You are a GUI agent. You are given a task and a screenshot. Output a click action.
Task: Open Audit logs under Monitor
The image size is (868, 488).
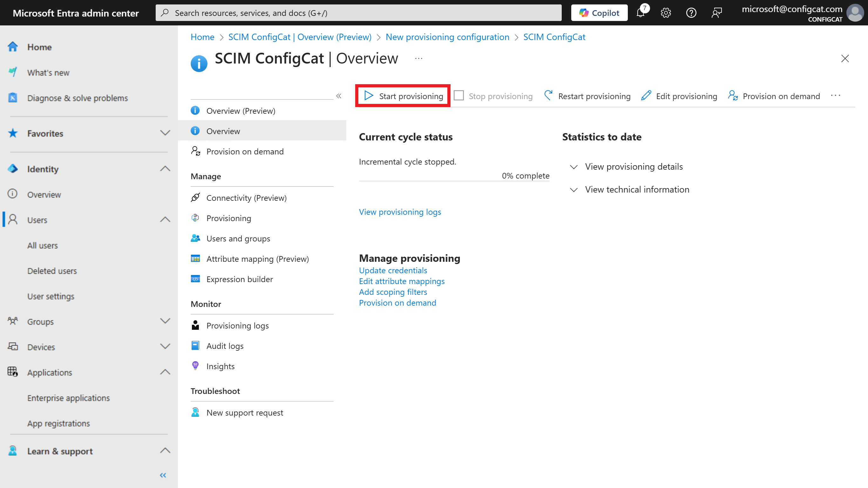pos(225,345)
